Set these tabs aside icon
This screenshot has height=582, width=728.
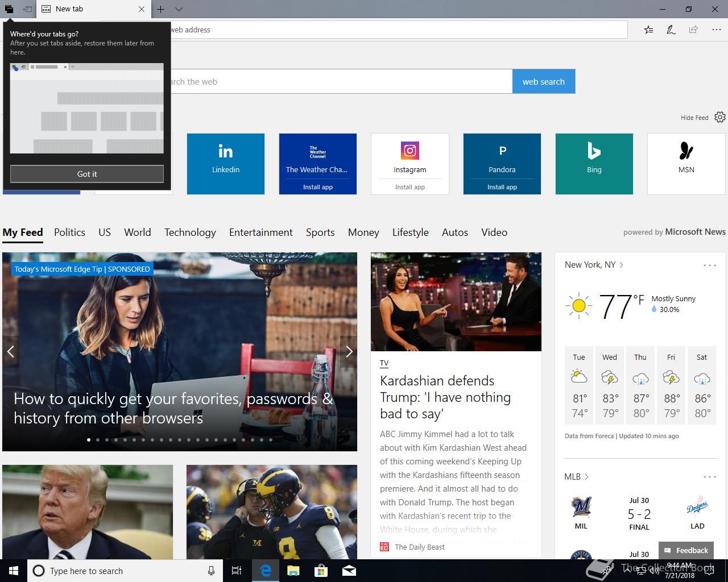[x=27, y=9]
